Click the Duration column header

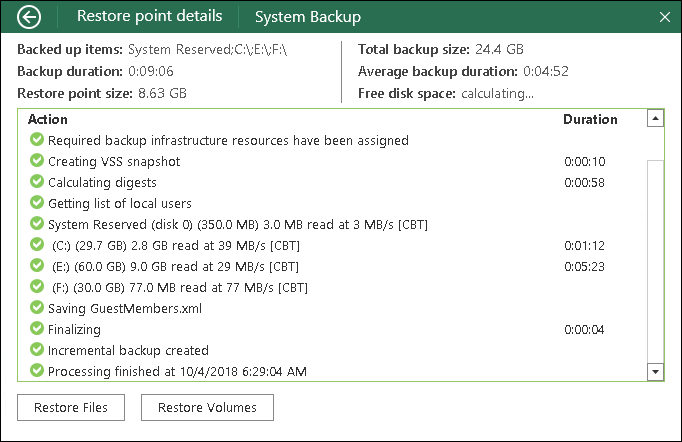[590, 119]
